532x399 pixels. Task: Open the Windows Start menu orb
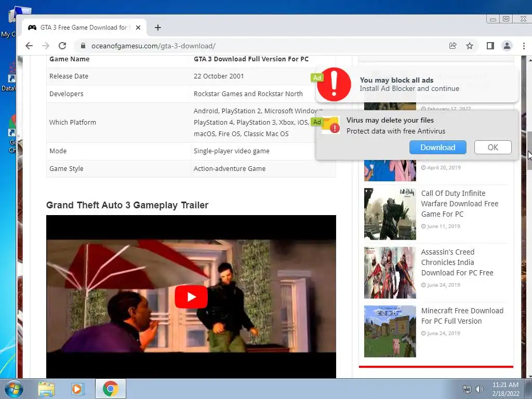coord(14,389)
